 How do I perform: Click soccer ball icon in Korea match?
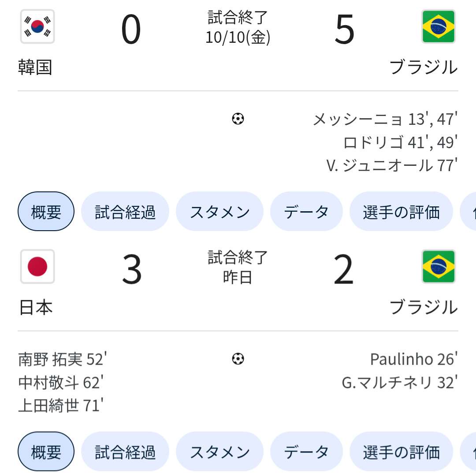[238, 119]
